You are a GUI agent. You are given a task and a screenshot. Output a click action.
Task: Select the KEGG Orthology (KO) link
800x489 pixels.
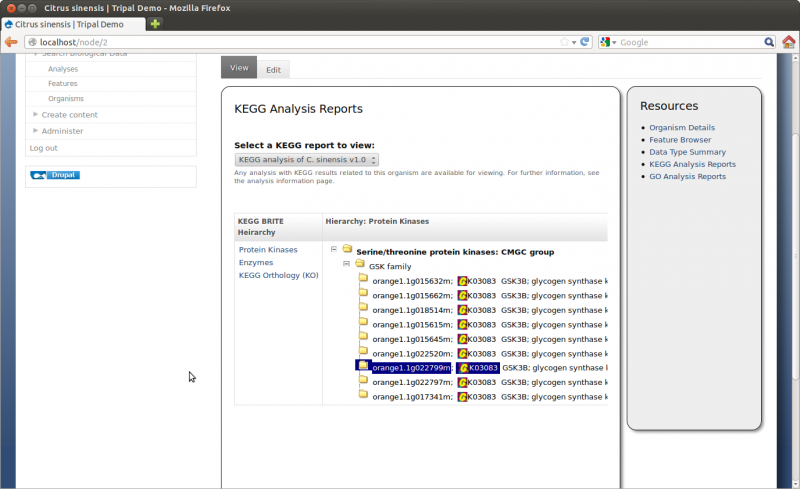point(279,275)
